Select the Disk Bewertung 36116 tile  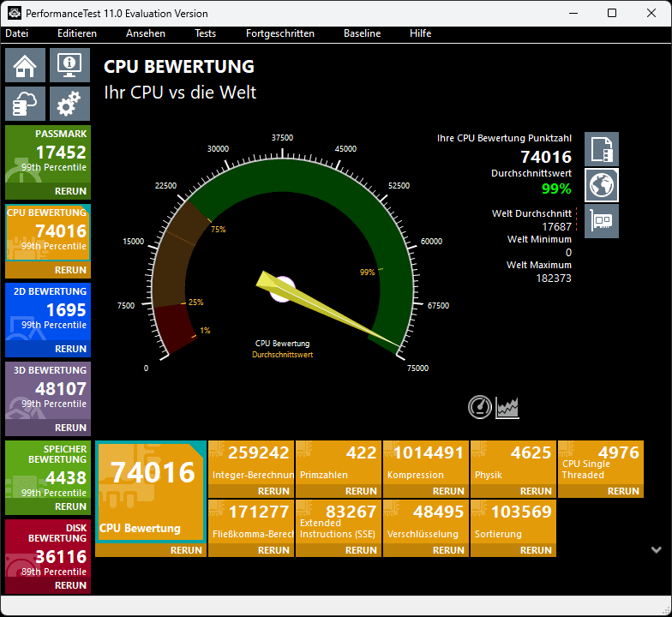(48, 548)
